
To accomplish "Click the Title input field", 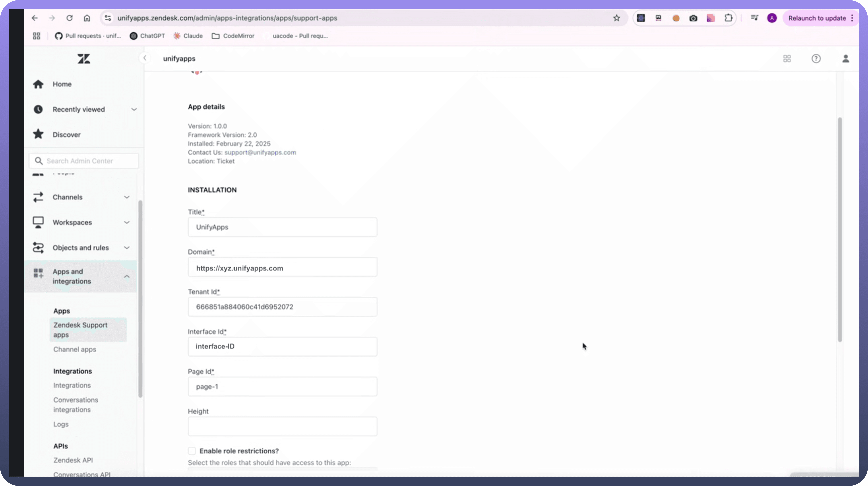I will pos(282,227).
